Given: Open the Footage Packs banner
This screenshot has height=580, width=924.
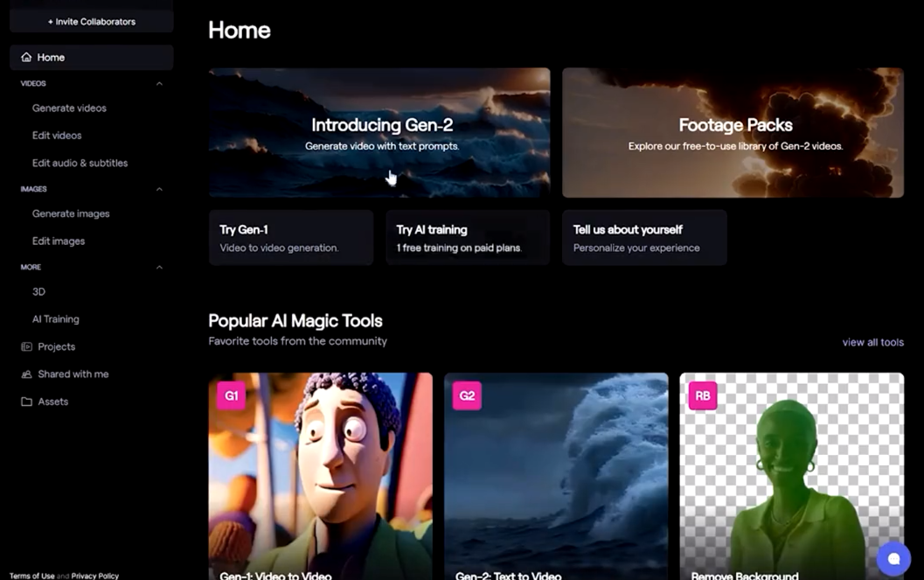Looking at the screenshot, I should (x=734, y=132).
